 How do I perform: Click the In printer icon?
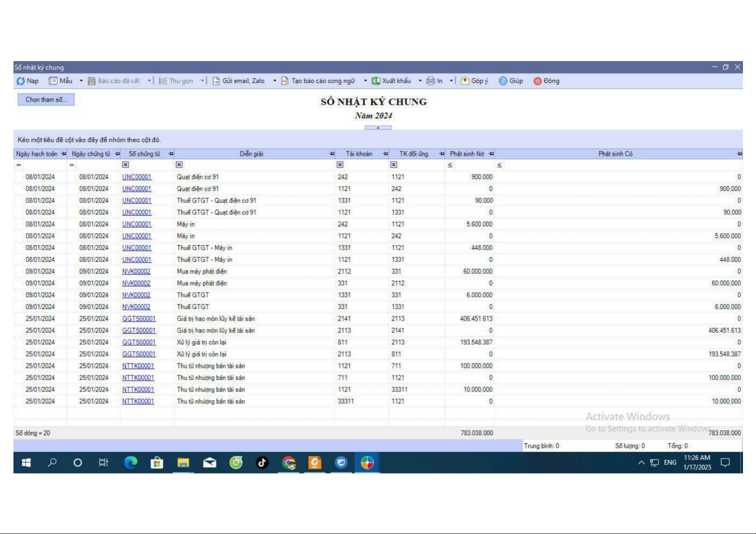pyautogui.click(x=431, y=81)
